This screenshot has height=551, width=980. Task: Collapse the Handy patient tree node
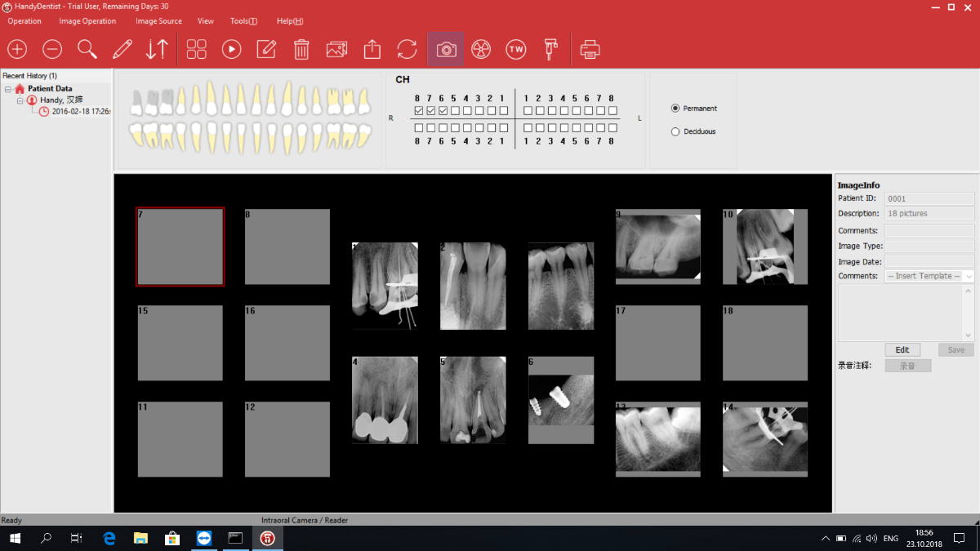20,100
